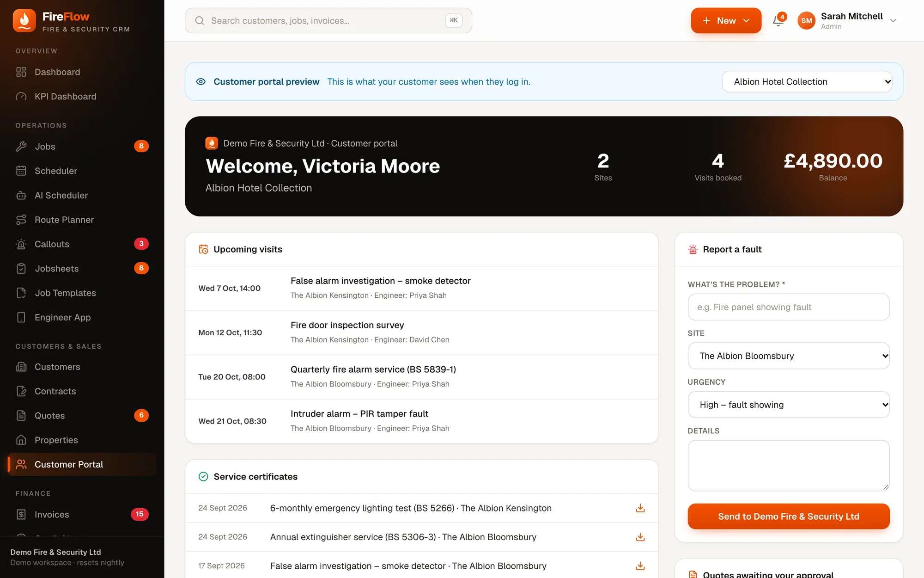Open Dashboard in the sidebar

pyautogui.click(x=82, y=72)
